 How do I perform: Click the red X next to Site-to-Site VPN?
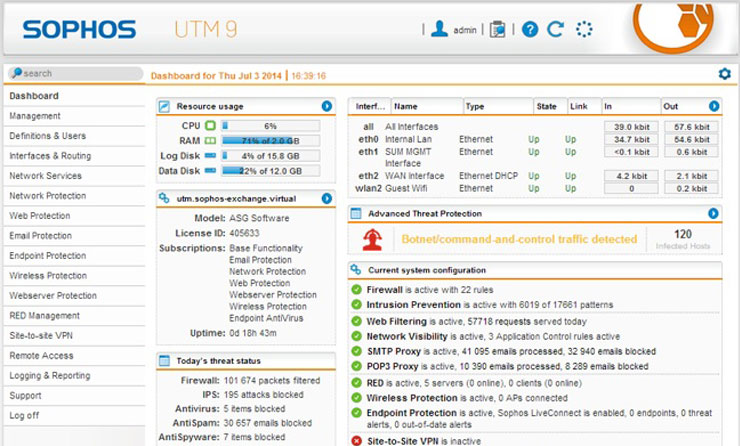coord(356,441)
